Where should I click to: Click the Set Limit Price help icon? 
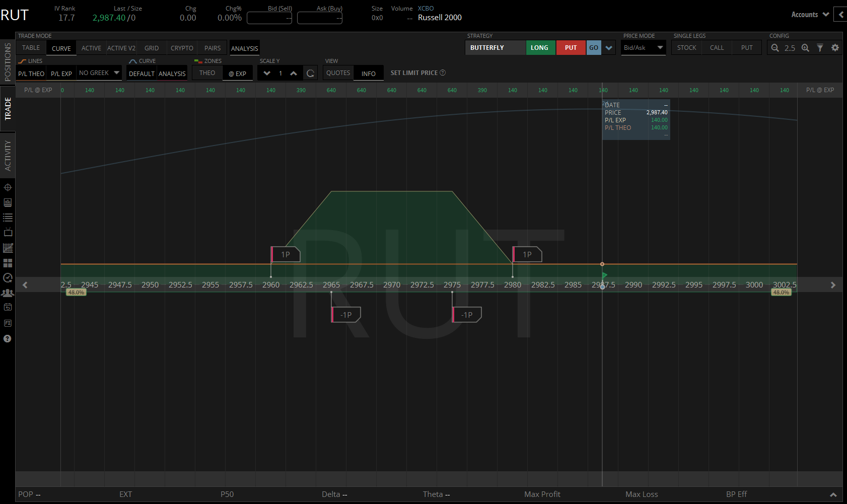tap(443, 73)
